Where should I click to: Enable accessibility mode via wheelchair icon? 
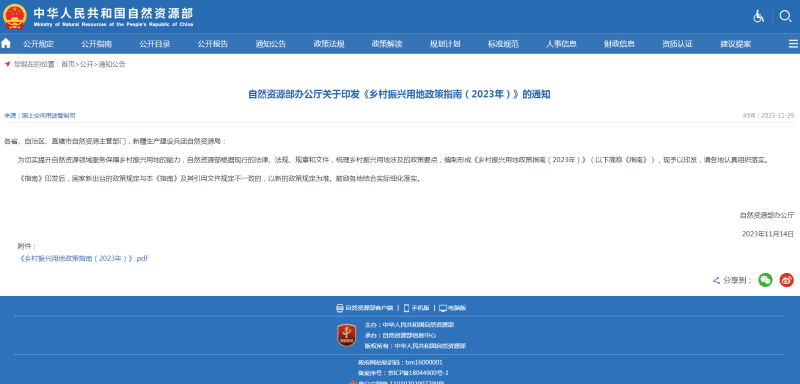pos(759,16)
